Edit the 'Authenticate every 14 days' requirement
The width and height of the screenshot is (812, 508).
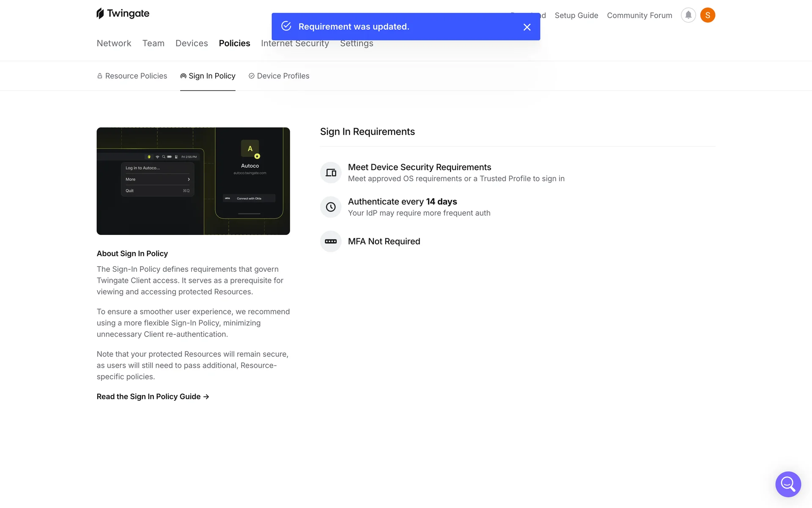click(402, 202)
